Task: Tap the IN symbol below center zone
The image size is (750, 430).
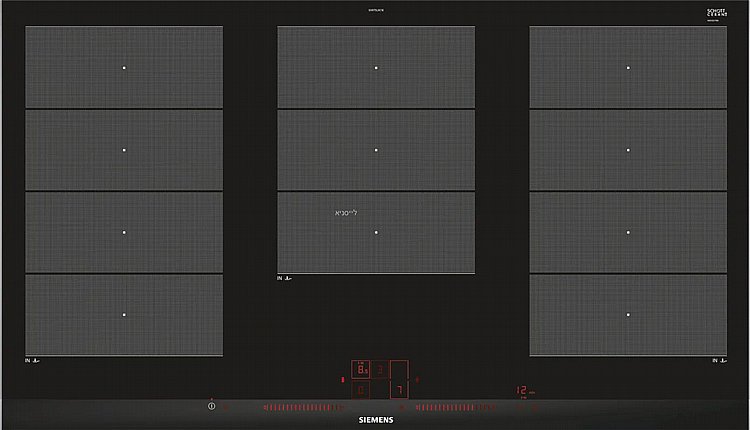Action: pyautogui.click(x=284, y=278)
